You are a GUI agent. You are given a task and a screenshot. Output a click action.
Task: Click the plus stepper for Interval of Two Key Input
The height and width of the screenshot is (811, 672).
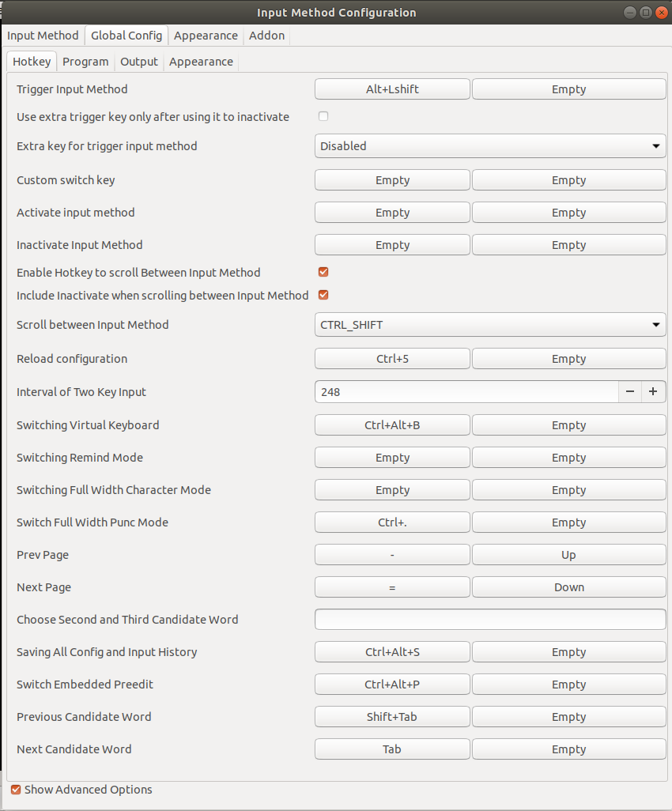[x=653, y=391]
